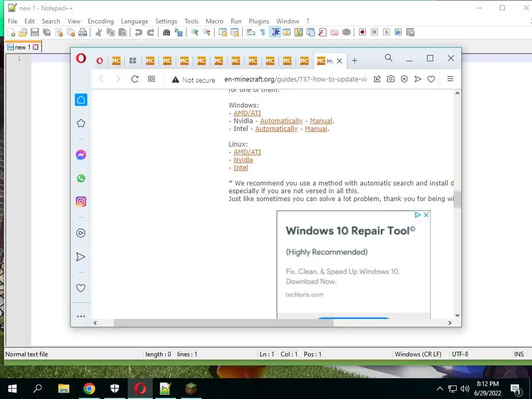Open the Opera main menu logo
The height and width of the screenshot is (399, 532).
coord(81,58)
